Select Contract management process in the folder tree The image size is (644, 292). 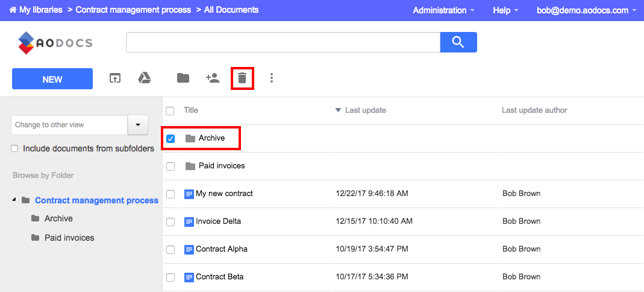(96, 200)
